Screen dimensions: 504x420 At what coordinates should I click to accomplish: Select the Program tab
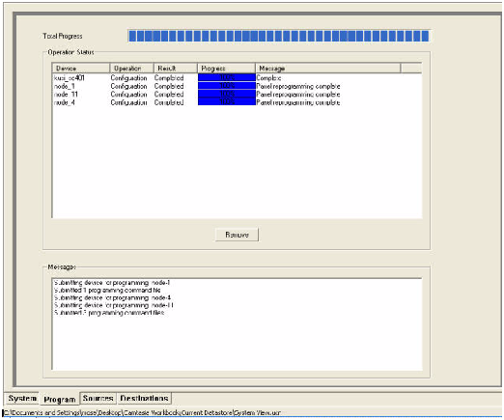point(60,400)
